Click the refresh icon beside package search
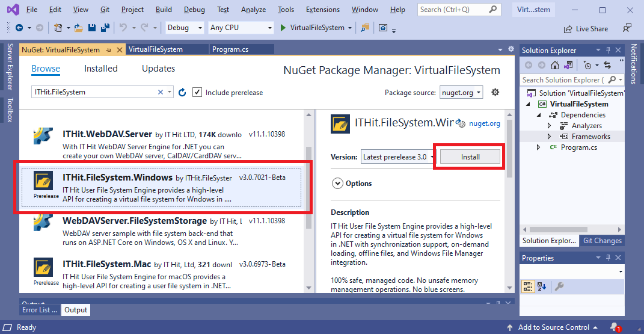The width and height of the screenshot is (644, 334). point(182,92)
